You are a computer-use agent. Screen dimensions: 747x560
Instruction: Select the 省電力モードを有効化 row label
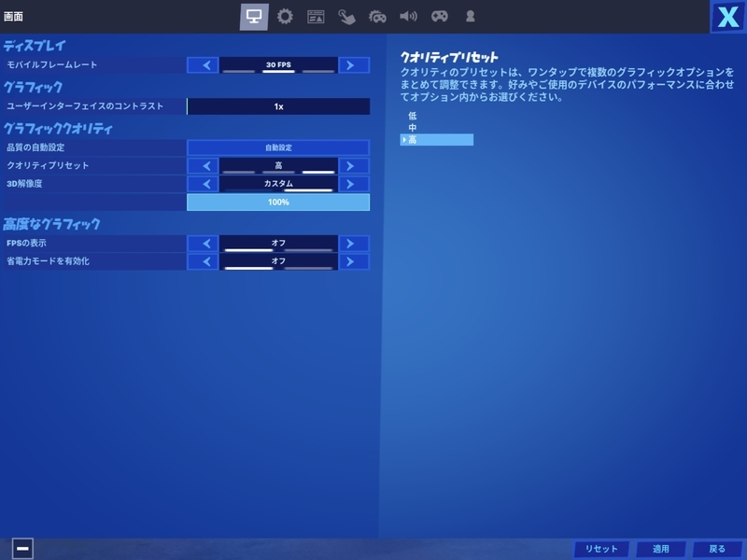click(48, 261)
